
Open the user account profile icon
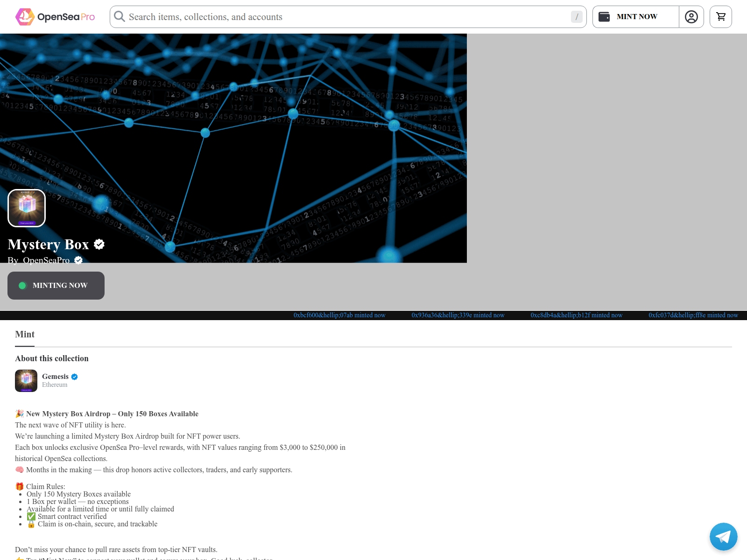(x=691, y=17)
